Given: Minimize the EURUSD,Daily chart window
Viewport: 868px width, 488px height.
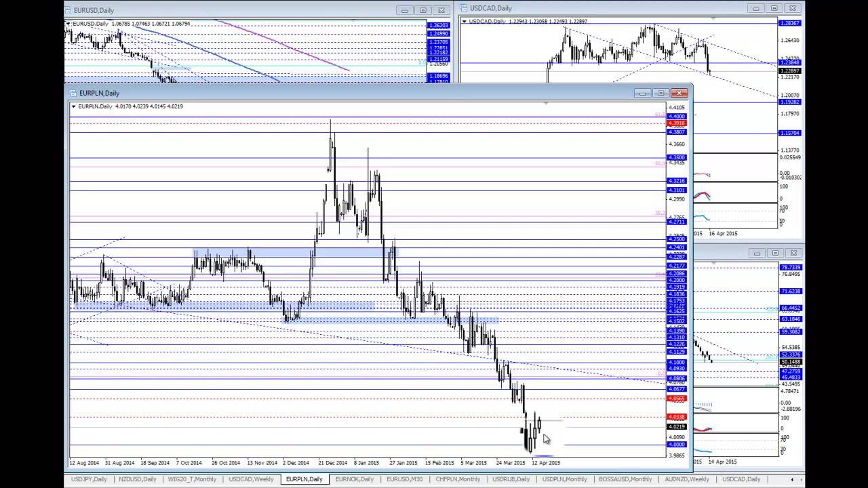Looking at the screenshot, I should [405, 10].
